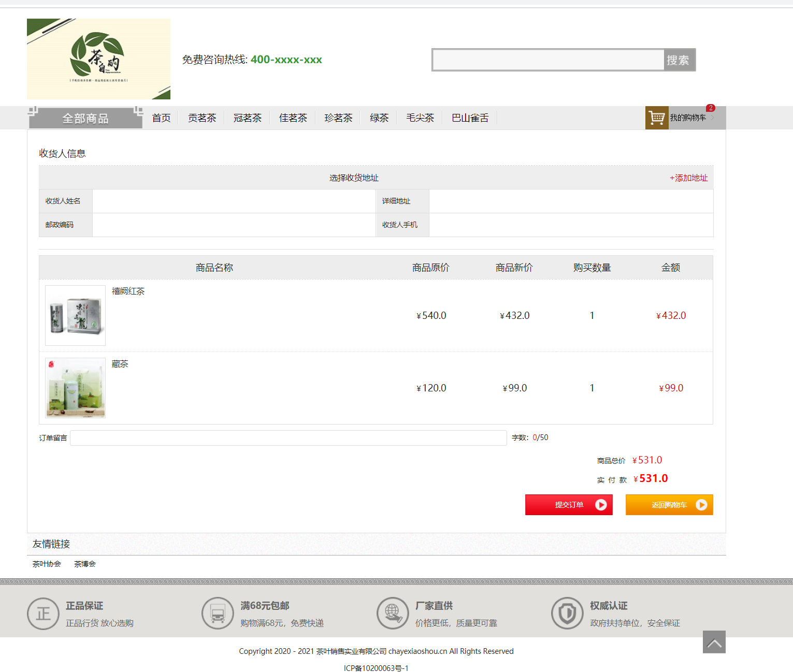This screenshot has height=672, width=793.
Task: Click the cart item count badge
Action: pos(711,108)
